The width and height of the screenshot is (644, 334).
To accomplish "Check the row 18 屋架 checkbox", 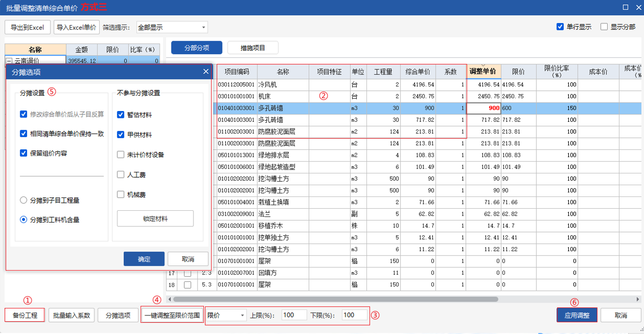I will pos(187,284).
